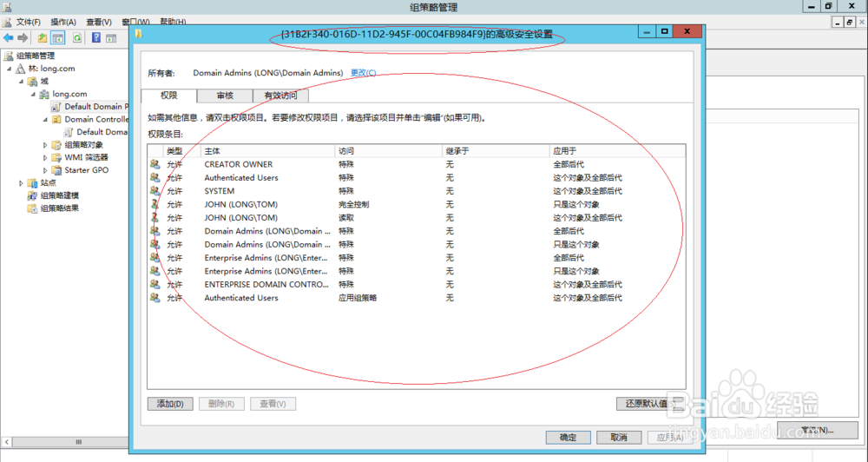This screenshot has width=868, height=462.
Task: Open the 操作(A) menu
Action: (63, 23)
